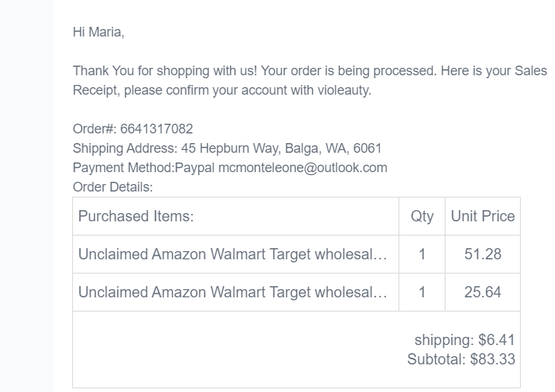Click the "Hi Maria," greeting line
The width and height of the screenshot is (555, 392).
[x=98, y=32]
